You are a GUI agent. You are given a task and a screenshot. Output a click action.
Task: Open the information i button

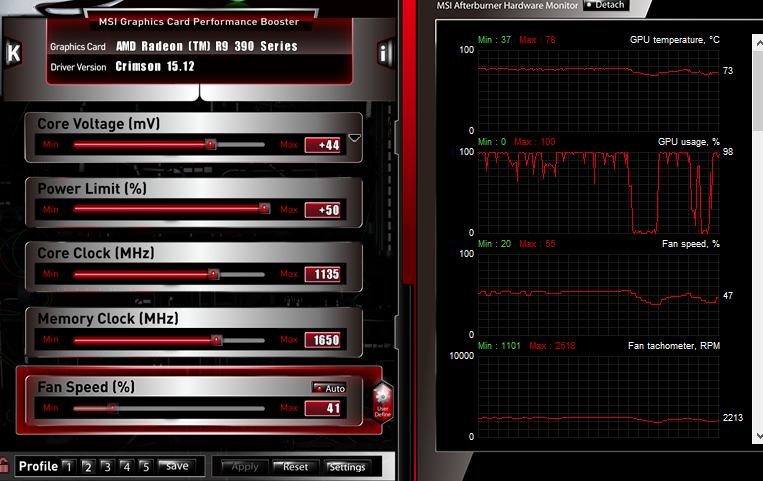coord(384,53)
